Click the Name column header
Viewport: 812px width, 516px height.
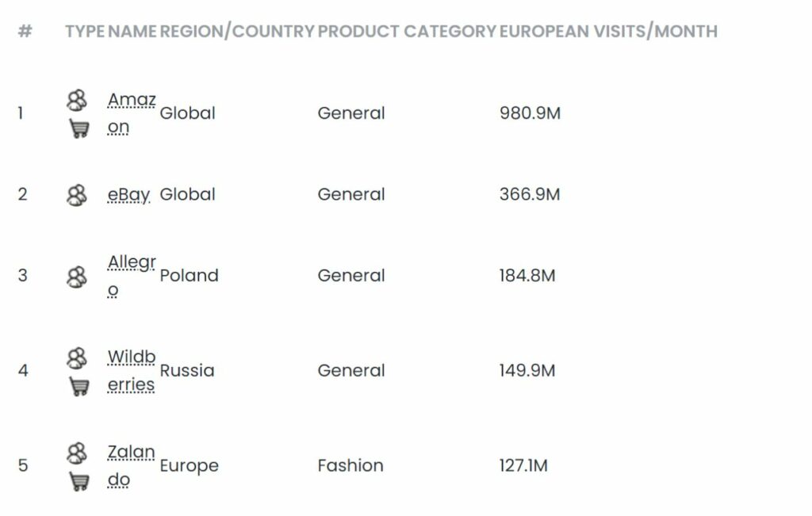pyautogui.click(x=132, y=32)
